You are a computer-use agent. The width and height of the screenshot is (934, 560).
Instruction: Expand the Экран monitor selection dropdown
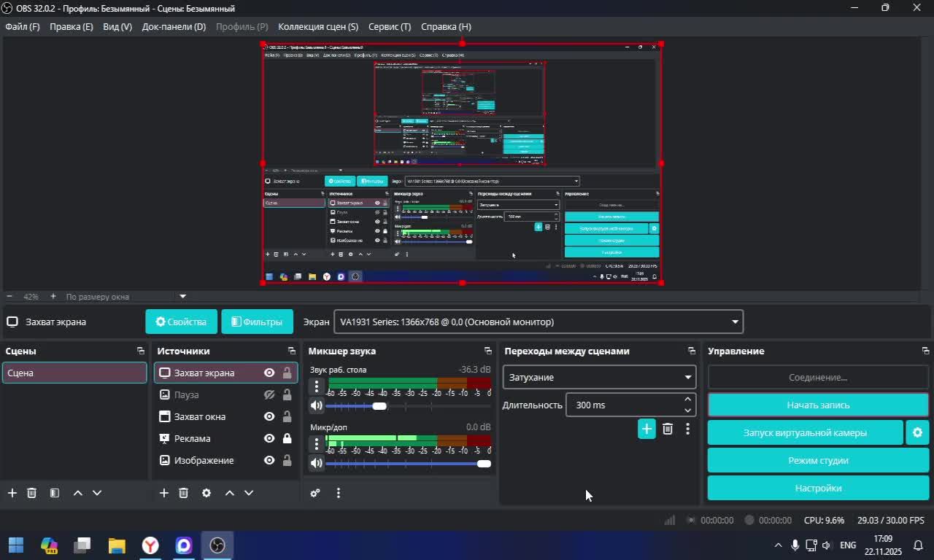539,322
